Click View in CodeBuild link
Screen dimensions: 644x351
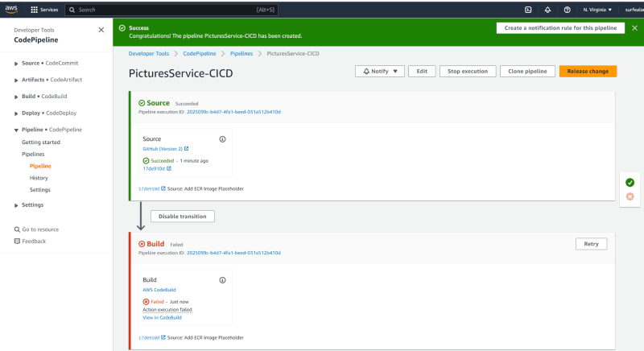coord(162,317)
